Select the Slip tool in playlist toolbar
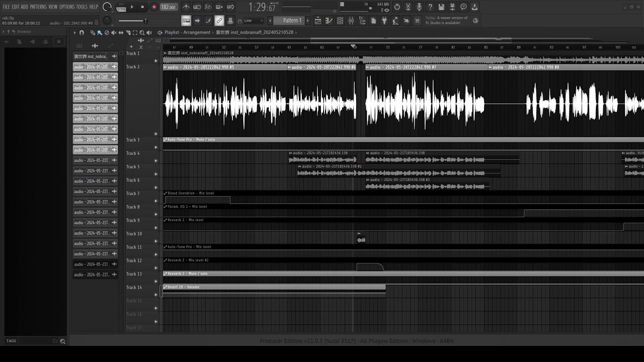Viewport: 644px width, 362px height. click(x=121, y=33)
